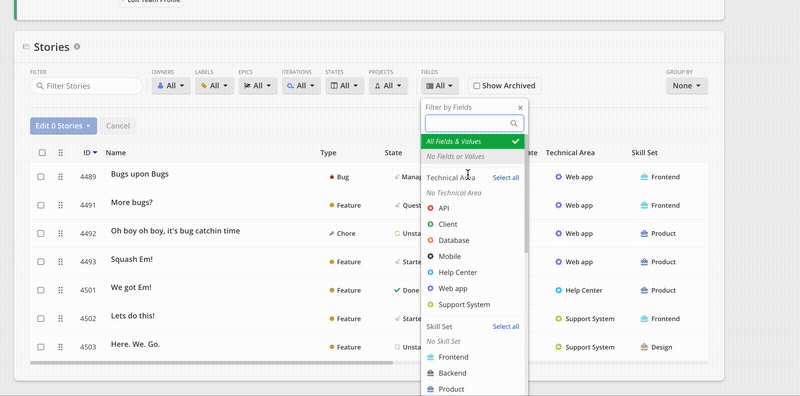
Task: Select No Fields or Values option
Action: point(473,156)
